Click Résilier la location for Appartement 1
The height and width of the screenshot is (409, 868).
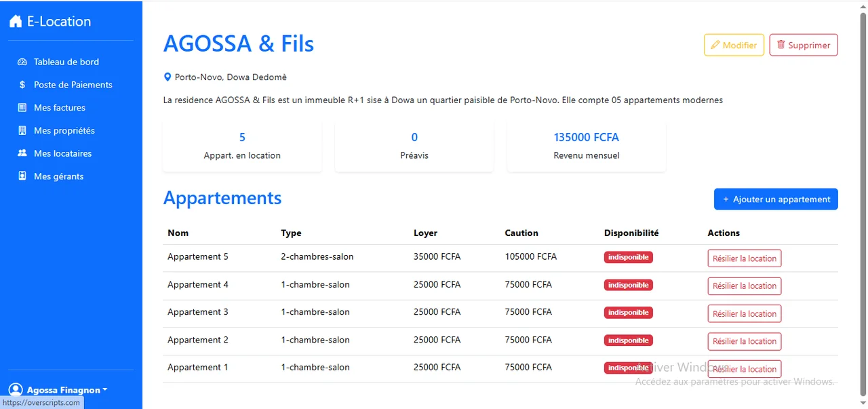745,369
